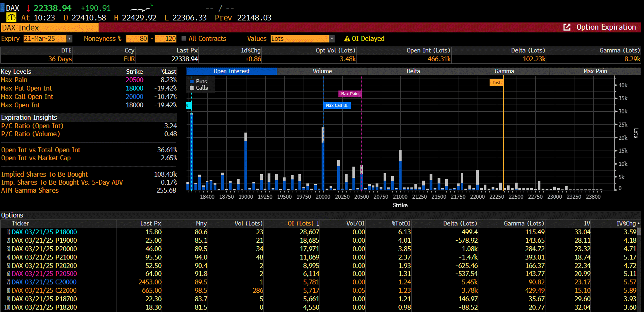
Task: Switch to the Gamma chart tab
Action: [504, 71]
